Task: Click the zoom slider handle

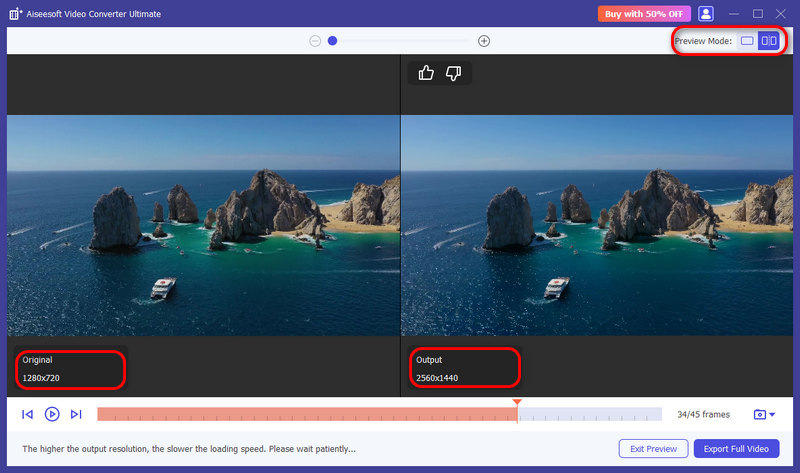Action: pos(332,41)
